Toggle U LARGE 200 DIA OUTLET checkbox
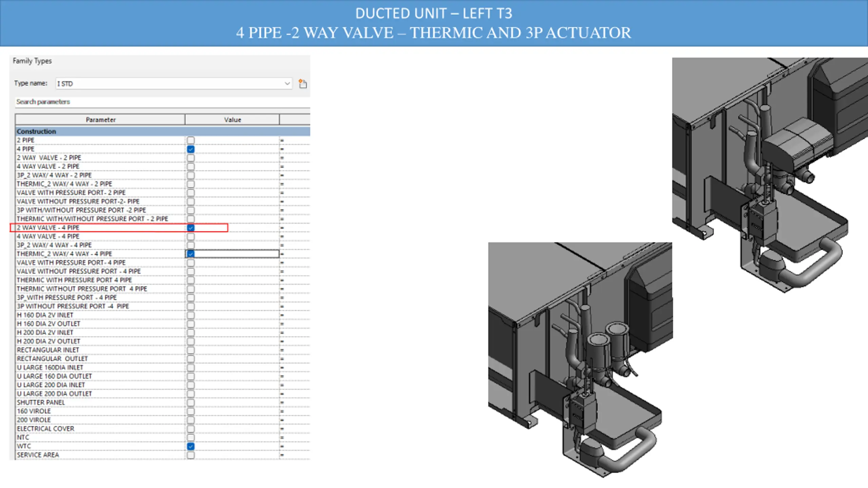Image resolution: width=868 pixels, height=488 pixels. (191, 394)
